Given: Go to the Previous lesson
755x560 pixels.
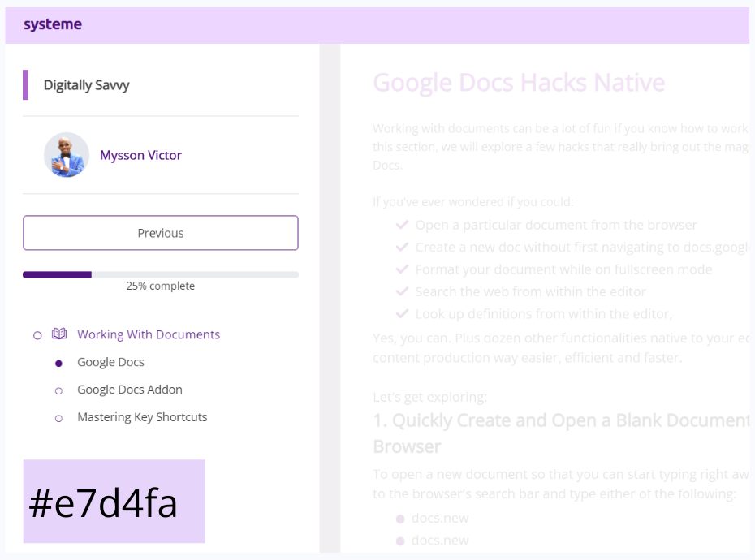Looking at the screenshot, I should coord(161,233).
